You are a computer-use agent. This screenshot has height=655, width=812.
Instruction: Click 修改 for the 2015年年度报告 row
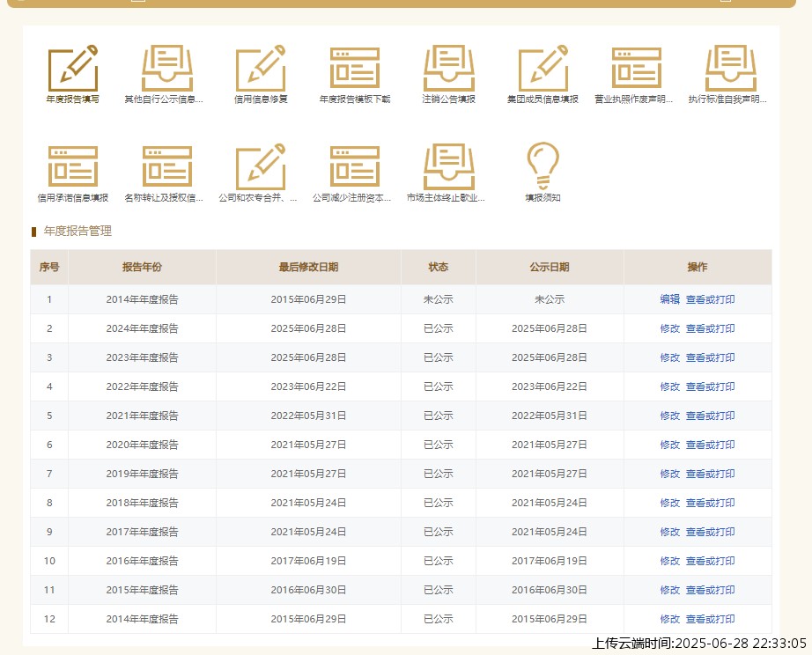pyautogui.click(x=669, y=589)
